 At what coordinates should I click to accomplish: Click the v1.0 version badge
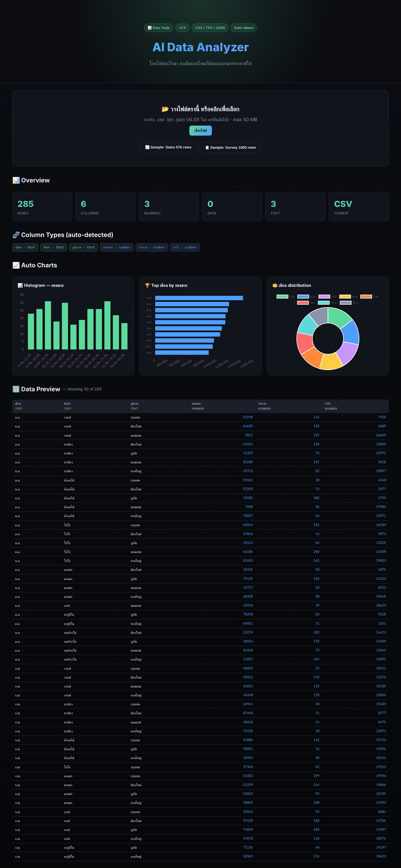(x=182, y=28)
